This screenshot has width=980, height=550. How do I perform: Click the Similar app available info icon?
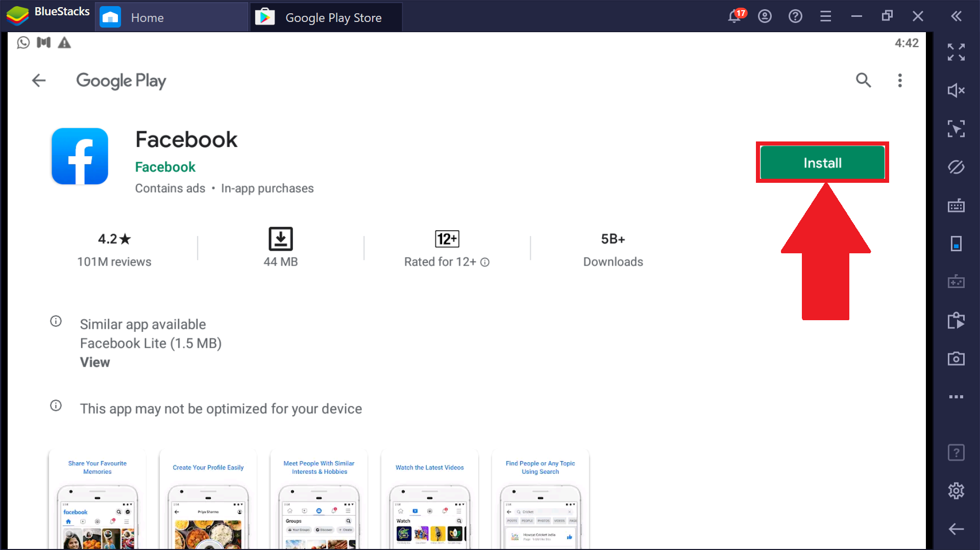[56, 321]
